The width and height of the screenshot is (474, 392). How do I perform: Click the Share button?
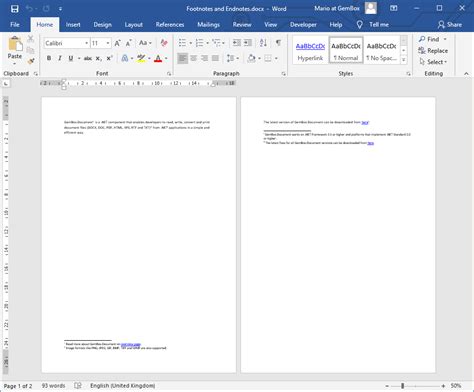coord(450,25)
